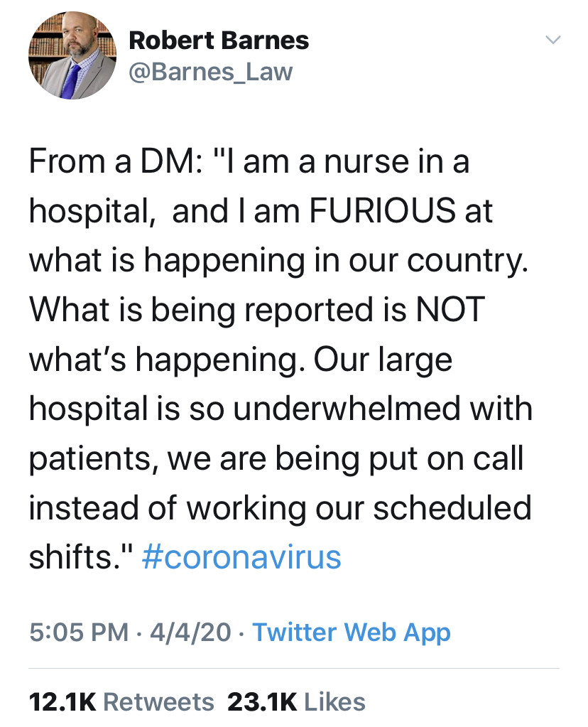The image size is (588, 727).
Task: Click the divider line above the Retweets count
Action: pos(294,668)
